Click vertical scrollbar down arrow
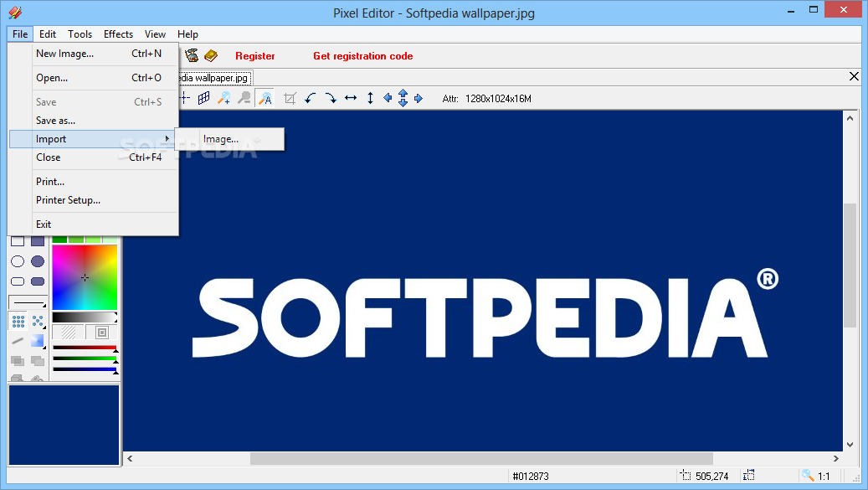The width and height of the screenshot is (868, 490). (x=850, y=445)
